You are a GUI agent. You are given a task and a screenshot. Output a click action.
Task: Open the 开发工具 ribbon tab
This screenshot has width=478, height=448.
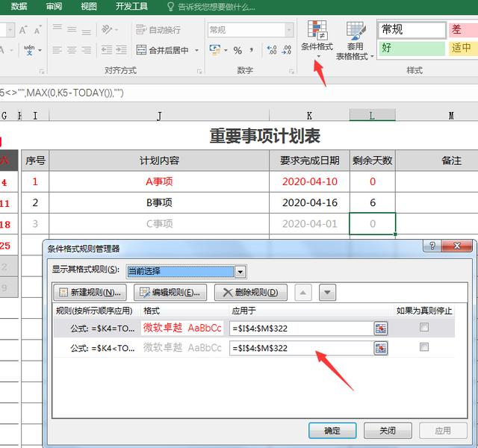tap(131, 6)
